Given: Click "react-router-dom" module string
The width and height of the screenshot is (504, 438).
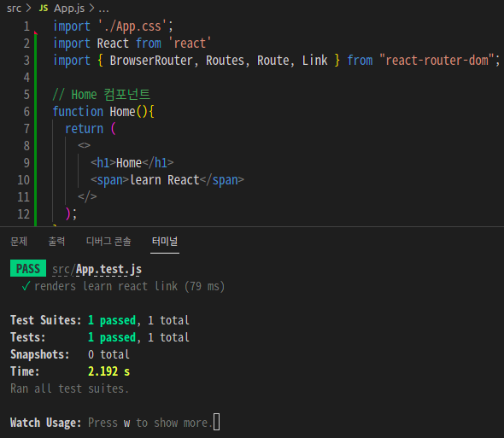Looking at the screenshot, I should (x=437, y=61).
